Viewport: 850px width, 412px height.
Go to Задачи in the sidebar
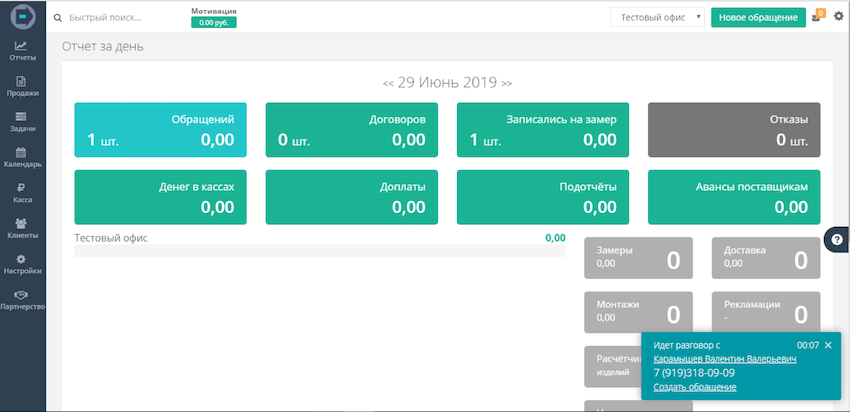pos(22,122)
